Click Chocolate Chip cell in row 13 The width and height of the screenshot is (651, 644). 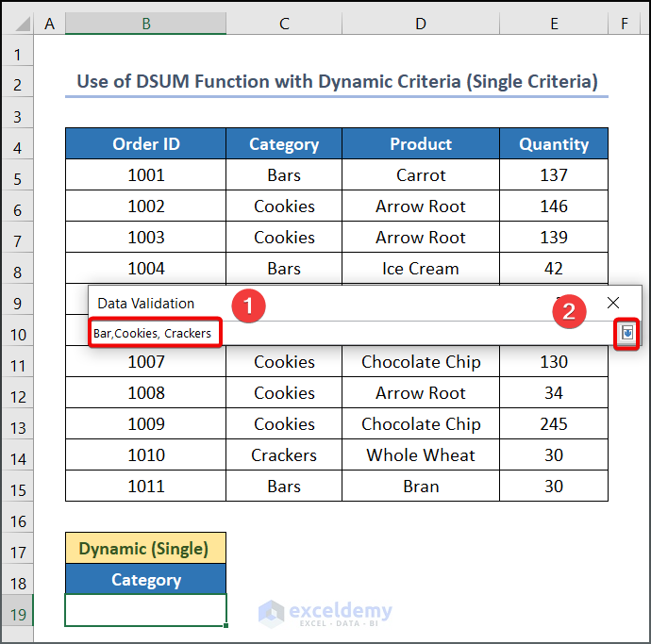point(421,424)
